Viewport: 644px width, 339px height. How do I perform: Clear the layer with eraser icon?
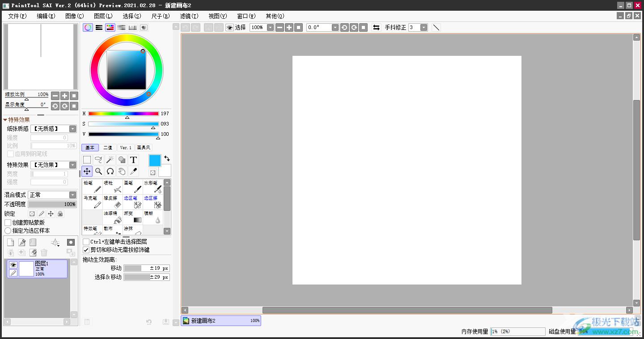click(33, 253)
